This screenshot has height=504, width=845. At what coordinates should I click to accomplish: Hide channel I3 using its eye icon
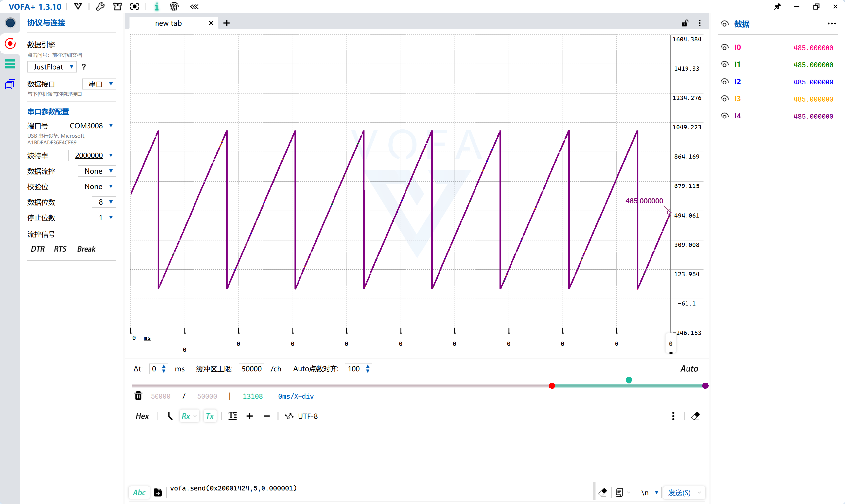click(x=724, y=99)
